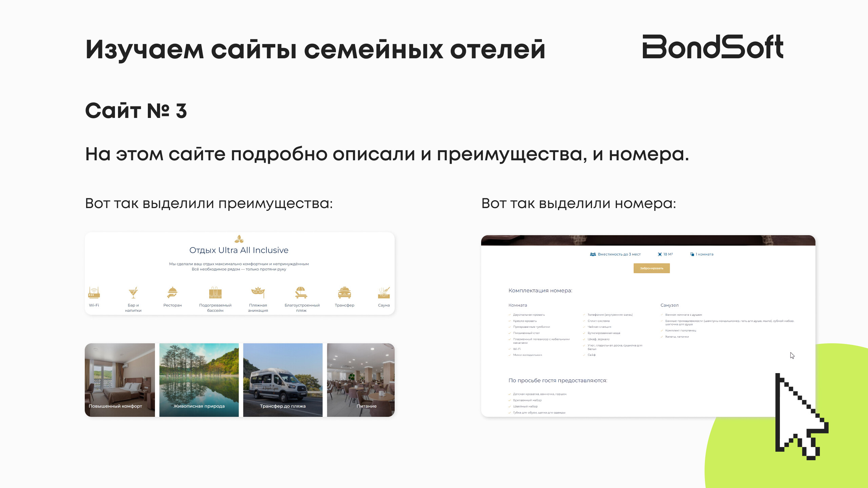Click the Вот так выделили номера caption

[579, 203]
